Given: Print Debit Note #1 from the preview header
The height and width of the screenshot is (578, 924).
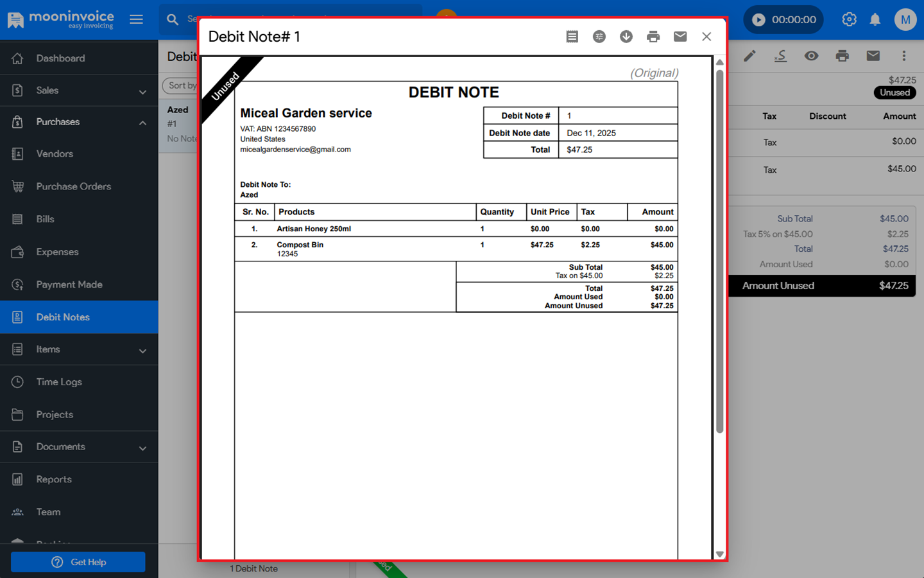Looking at the screenshot, I should [653, 37].
